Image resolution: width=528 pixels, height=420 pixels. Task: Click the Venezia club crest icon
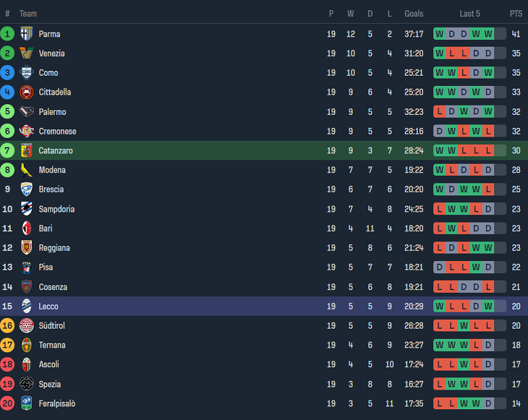(x=26, y=53)
